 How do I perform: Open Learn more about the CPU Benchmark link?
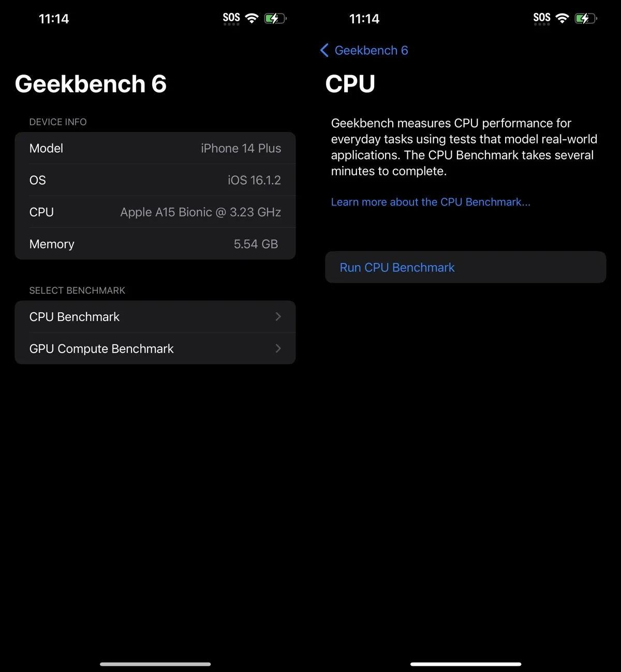pos(431,202)
